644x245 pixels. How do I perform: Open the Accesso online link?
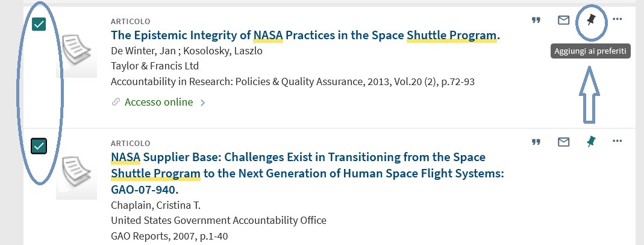158,102
